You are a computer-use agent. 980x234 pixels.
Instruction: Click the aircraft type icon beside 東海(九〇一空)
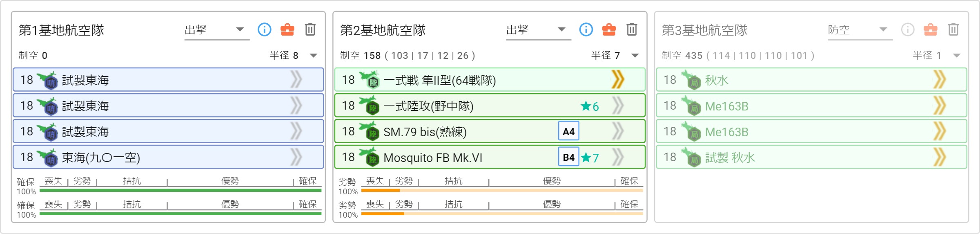pos(47,157)
